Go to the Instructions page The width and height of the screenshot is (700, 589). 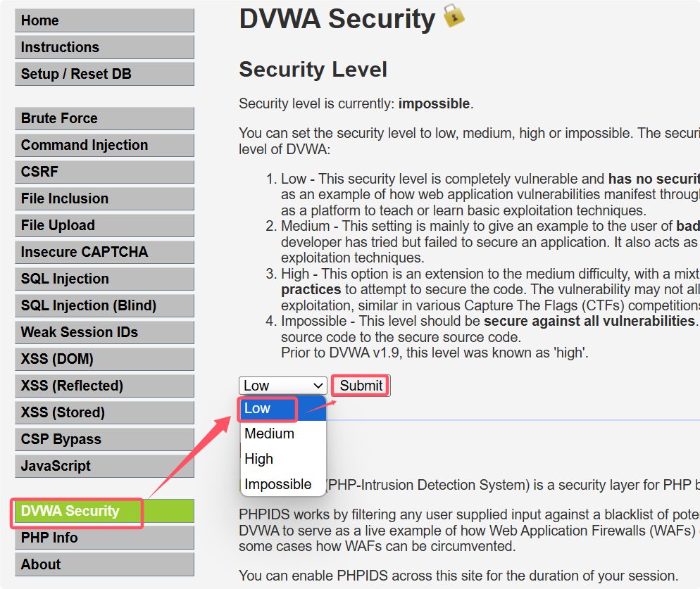point(104,47)
